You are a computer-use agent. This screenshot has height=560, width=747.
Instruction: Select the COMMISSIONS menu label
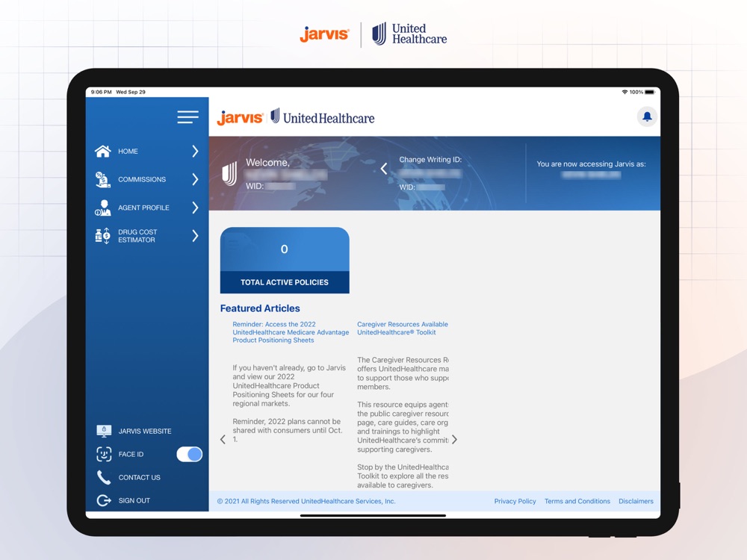pos(142,179)
